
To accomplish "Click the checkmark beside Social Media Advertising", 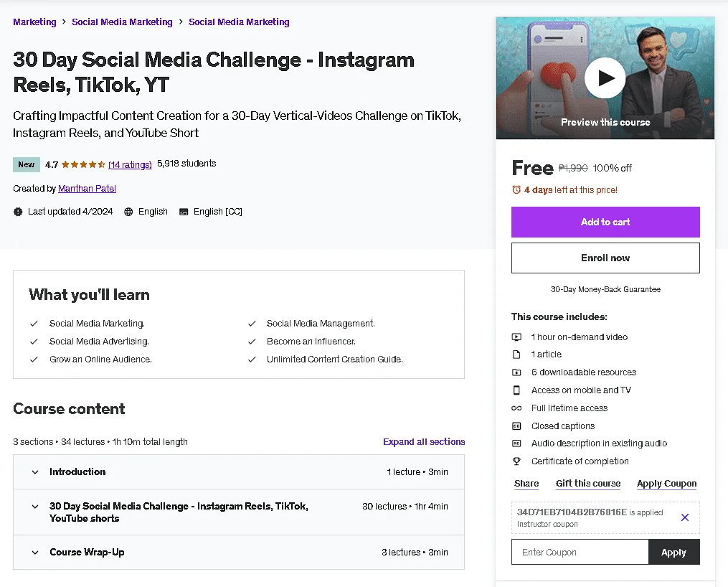I will pos(34,342).
